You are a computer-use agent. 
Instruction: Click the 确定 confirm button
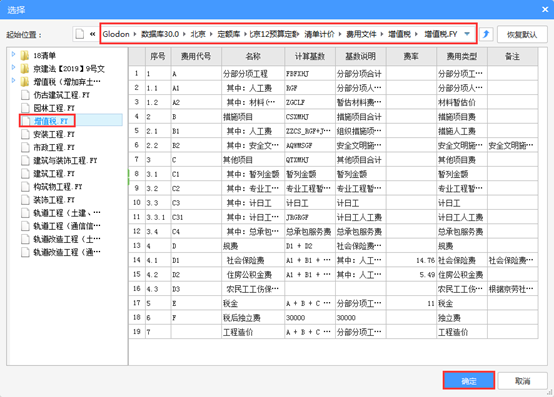[x=468, y=381]
